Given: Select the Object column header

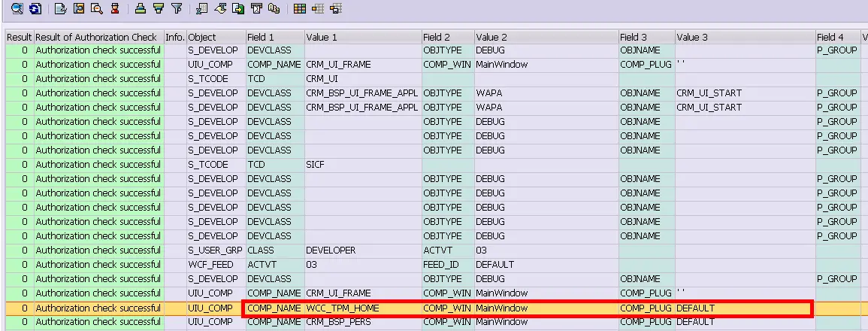Looking at the screenshot, I should click(x=216, y=37).
